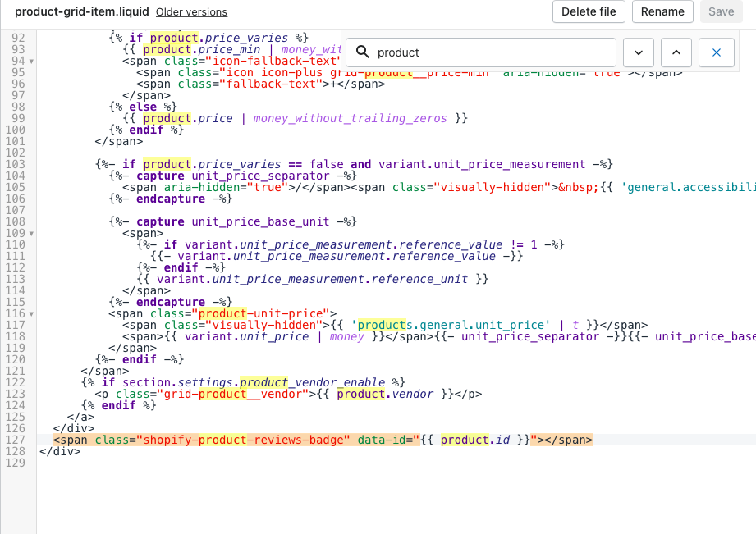Click the Save button
Viewport: 756px width, 534px height.
pos(722,11)
